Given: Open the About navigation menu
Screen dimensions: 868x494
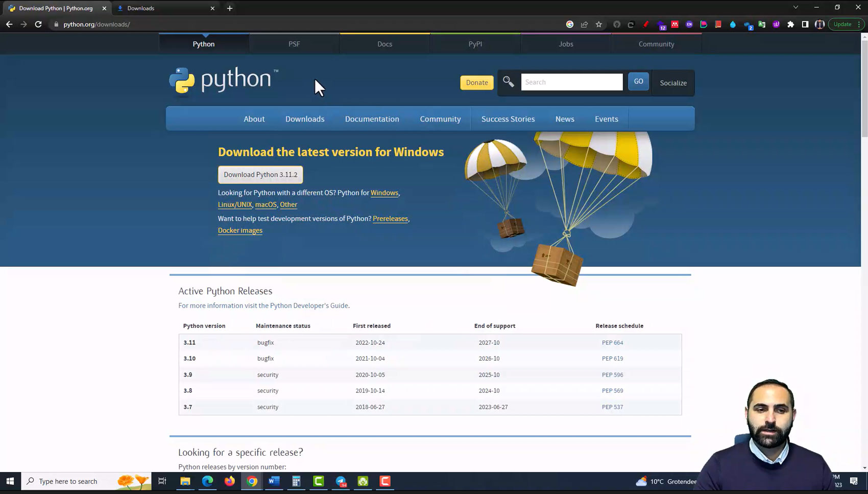Looking at the screenshot, I should (254, 119).
